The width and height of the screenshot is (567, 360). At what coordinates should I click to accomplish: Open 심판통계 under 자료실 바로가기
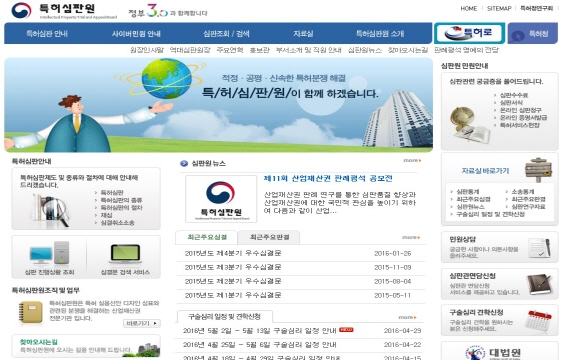(468, 192)
